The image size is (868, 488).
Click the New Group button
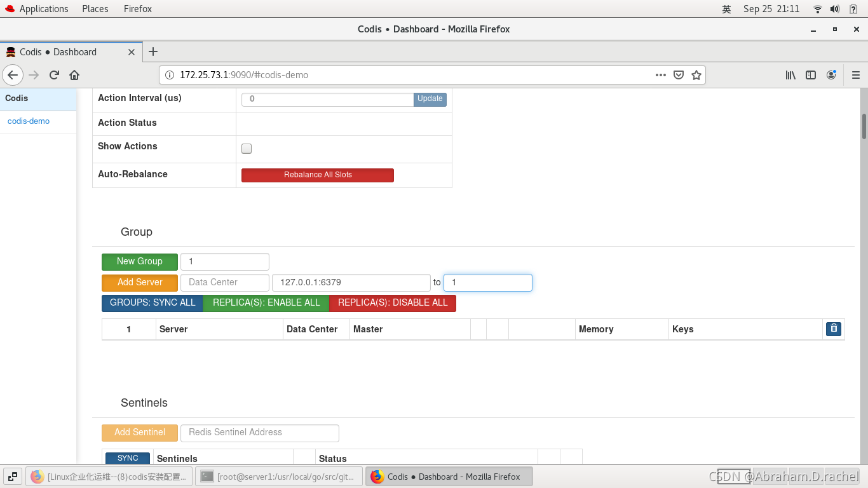[140, 261]
